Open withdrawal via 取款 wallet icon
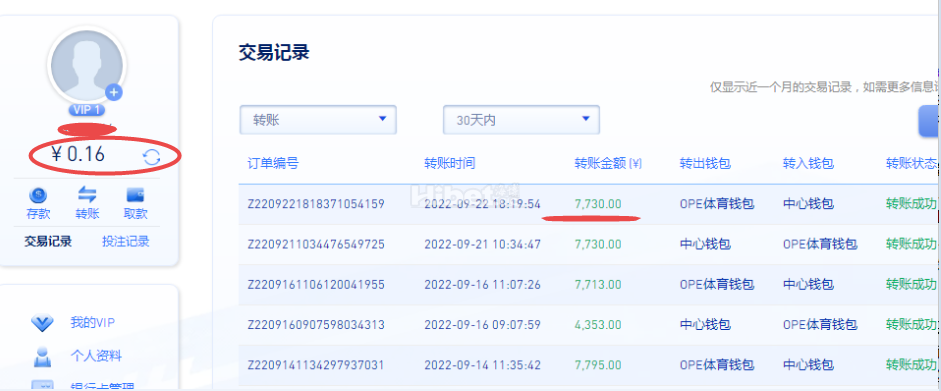The image size is (941, 391). (x=135, y=195)
